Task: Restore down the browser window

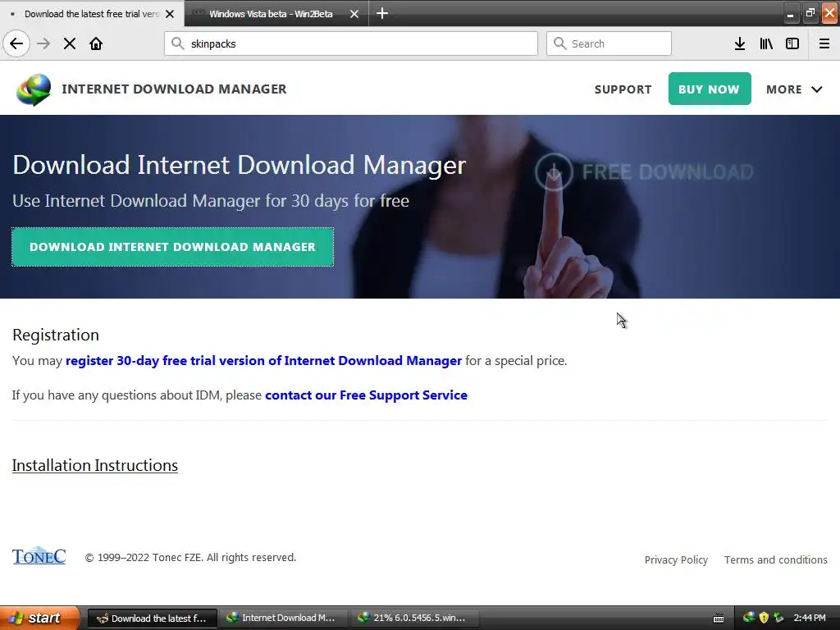Action: (810, 13)
